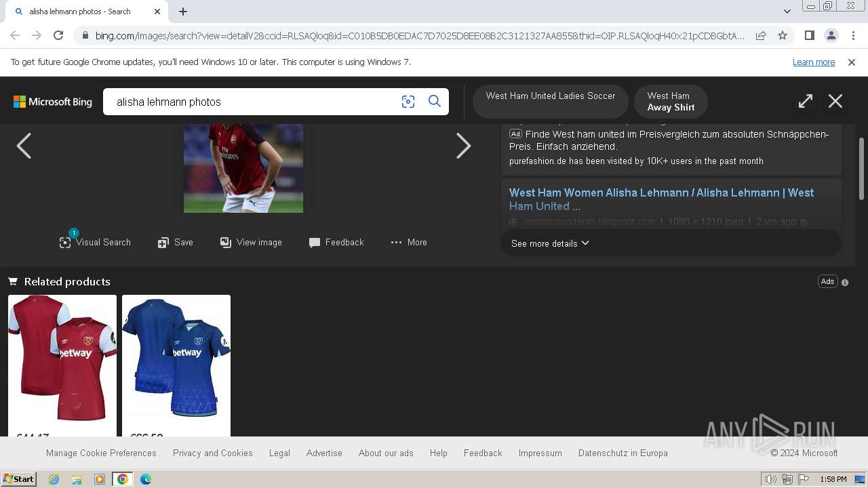
Task: Click the address bar URL
Action: [x=419, y=35]
